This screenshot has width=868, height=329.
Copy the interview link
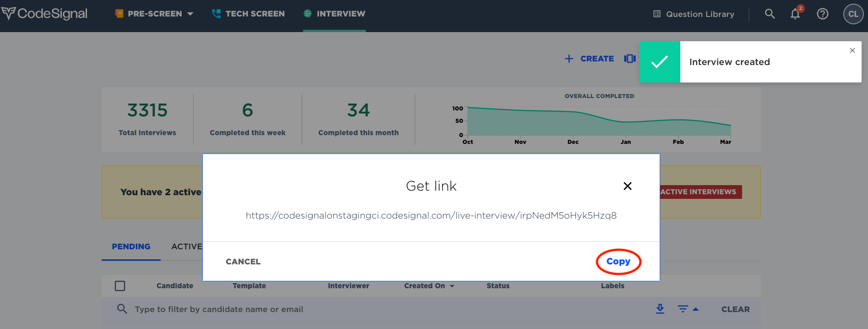618,262
